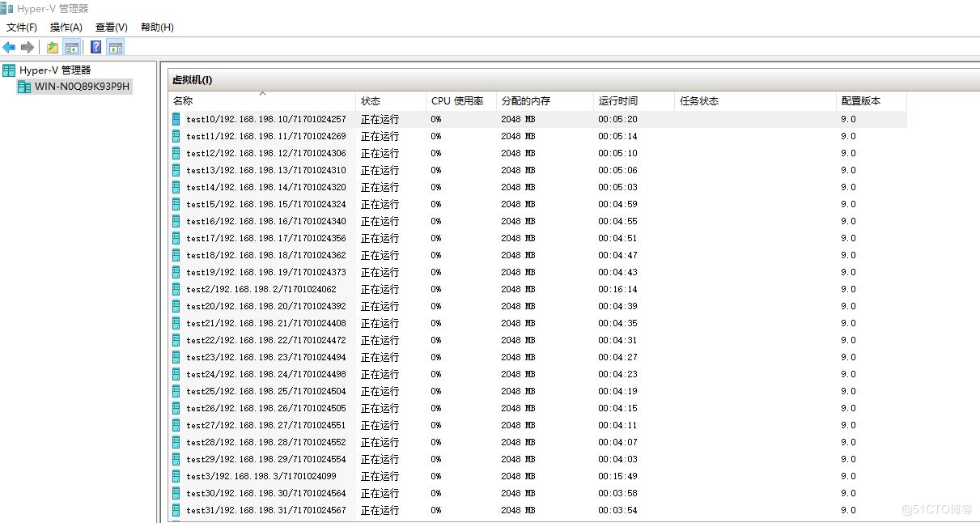Select VM test3/192.168.198.3/71701024099 by name

[261, 476]
